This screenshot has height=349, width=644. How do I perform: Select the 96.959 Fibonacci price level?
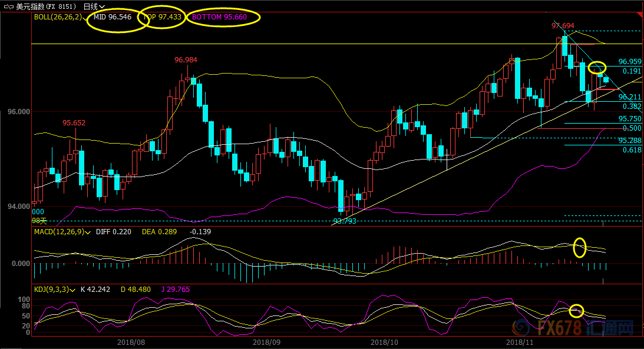coord(629,61)
